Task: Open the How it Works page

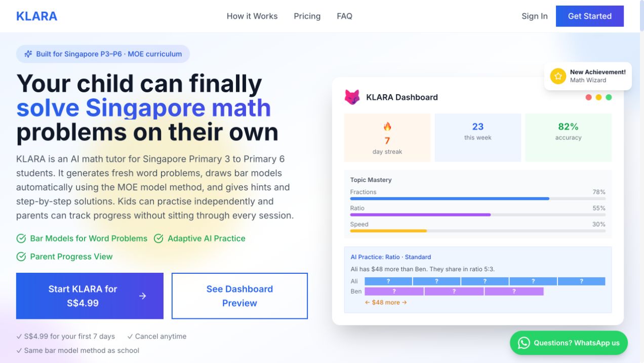Action: [x=252, y=16]
